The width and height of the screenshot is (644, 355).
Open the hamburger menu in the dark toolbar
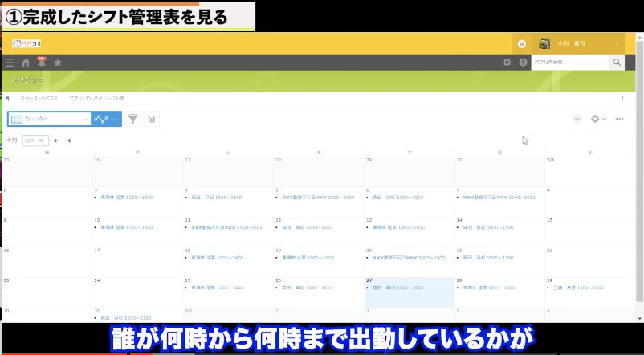(x=10, y=63)
